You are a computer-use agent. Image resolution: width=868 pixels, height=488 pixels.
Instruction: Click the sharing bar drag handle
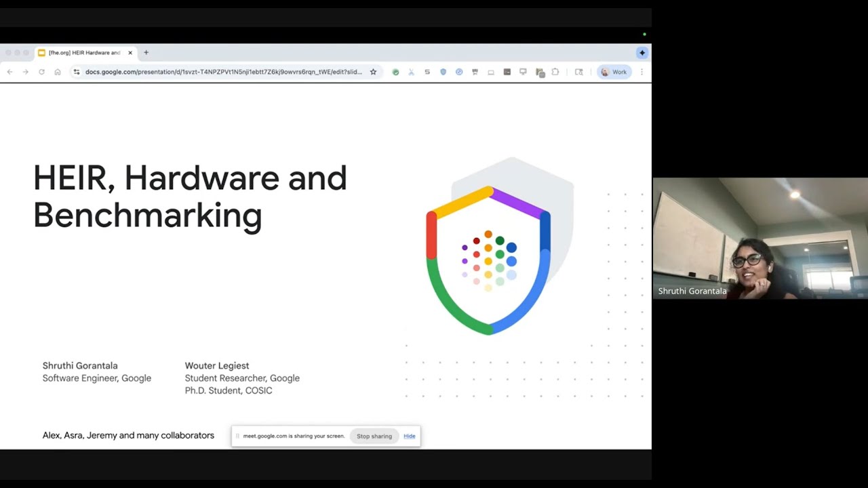tap(237, 436)
